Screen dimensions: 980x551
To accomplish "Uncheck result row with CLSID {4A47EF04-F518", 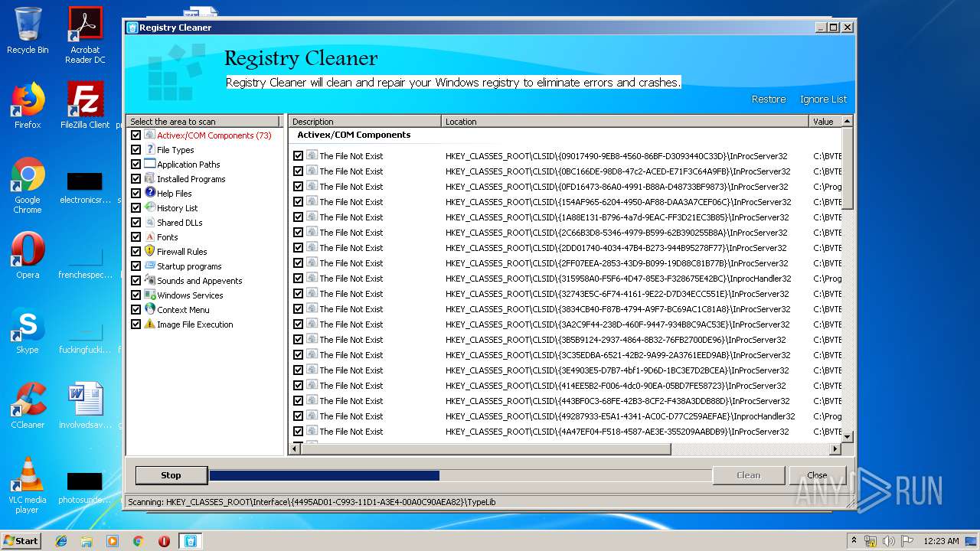I will (x=298, y=432).
